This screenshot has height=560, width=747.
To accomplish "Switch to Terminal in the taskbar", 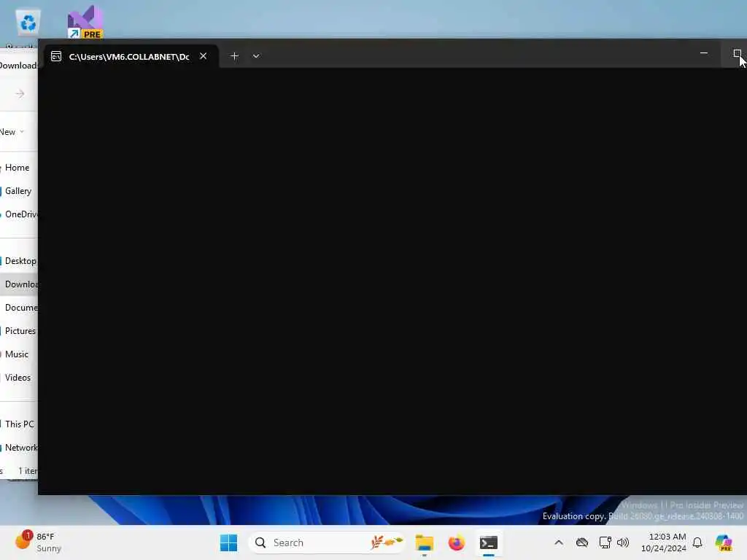I will click(489, 542).
